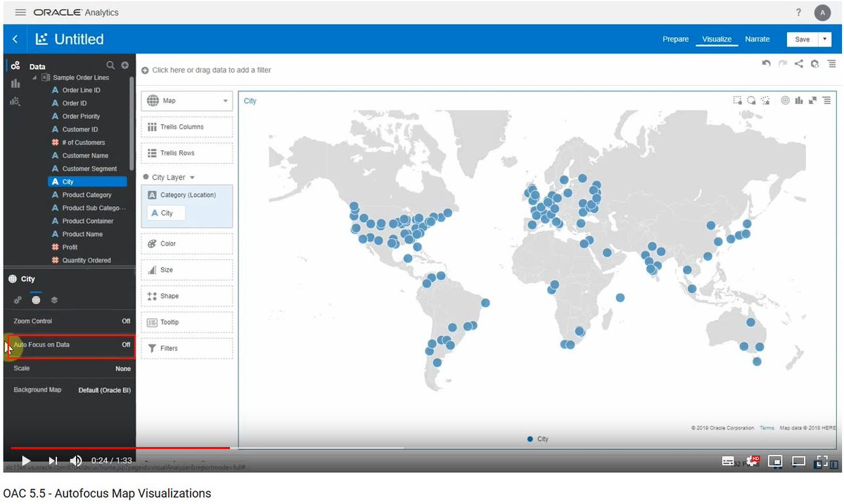Click the Filters drop target
The height and width of the screenshot is (504, 844).
(x=186, y=349)
